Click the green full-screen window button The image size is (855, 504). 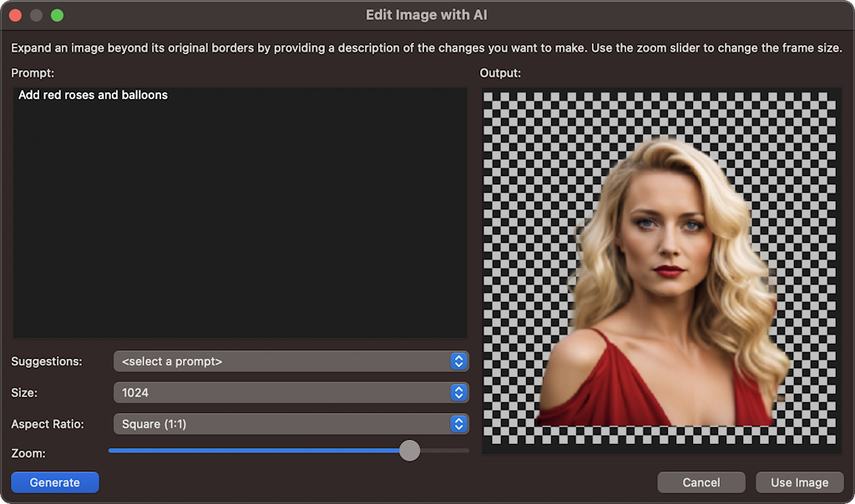(57, 15)
